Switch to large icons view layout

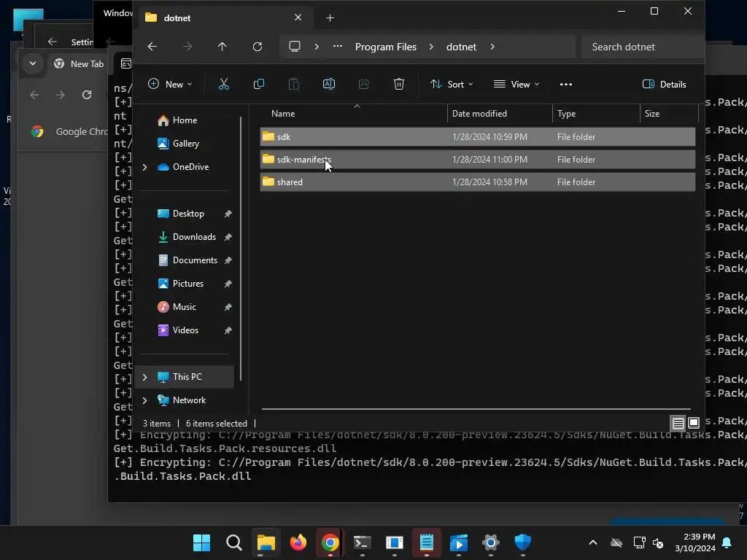pos(694,423)
